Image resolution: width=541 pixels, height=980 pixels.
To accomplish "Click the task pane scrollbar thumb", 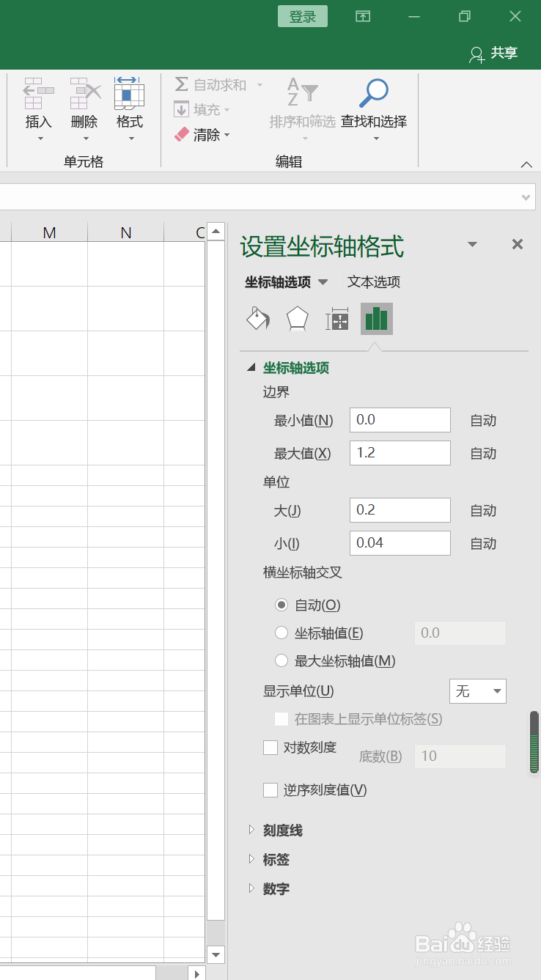I will [534, 743].
